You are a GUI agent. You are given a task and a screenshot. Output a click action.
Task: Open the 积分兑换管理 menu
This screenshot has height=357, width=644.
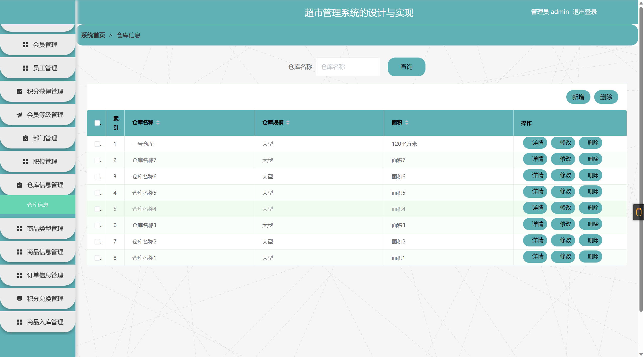click(x=38, y=298)
